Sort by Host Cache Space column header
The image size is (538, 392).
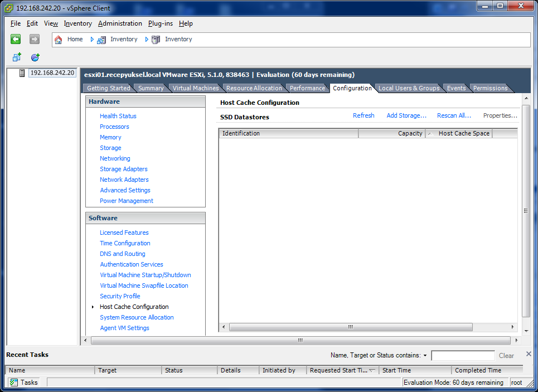point(459,133)
